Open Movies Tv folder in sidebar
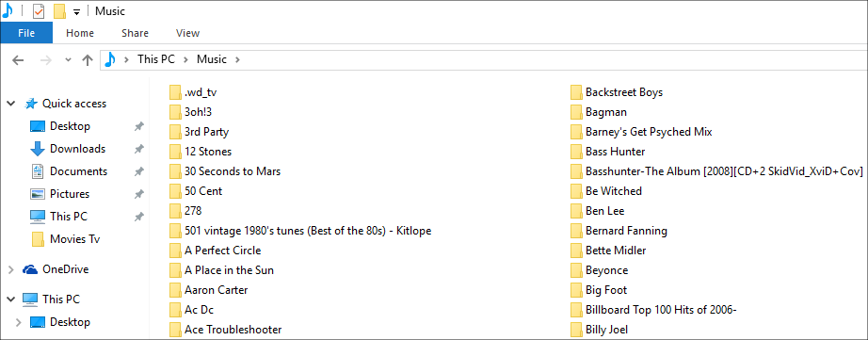 [x=74, y=239]
